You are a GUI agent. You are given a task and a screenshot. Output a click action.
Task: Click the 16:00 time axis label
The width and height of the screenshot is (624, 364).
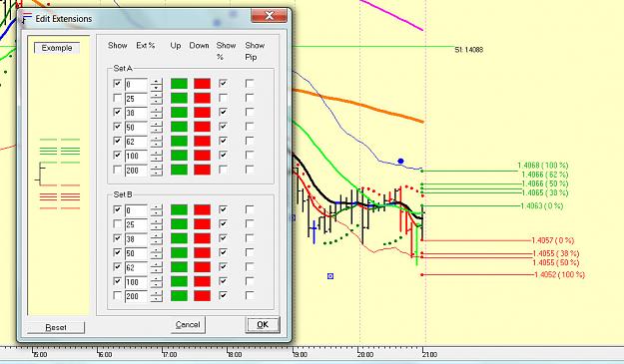pyautogui.click(x=105, y=354)
